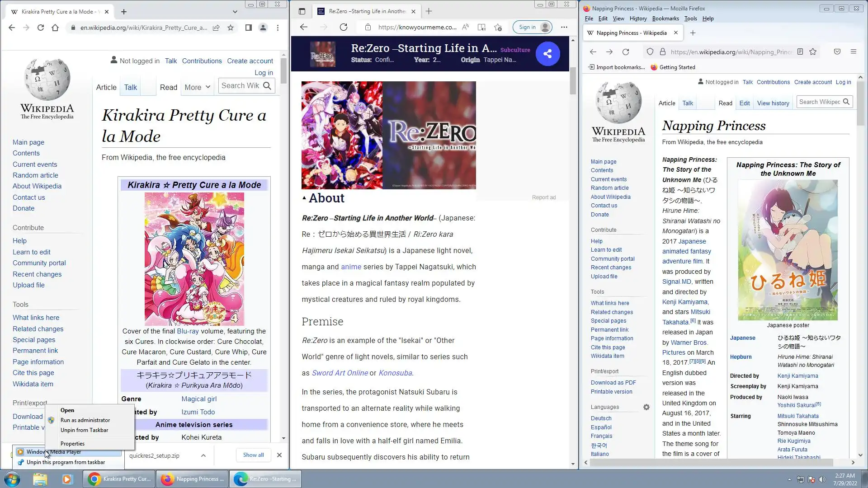Click Firefox's Save to Pocket icon
This screenshot has width=868, height=488.
[x=837, y=52]
